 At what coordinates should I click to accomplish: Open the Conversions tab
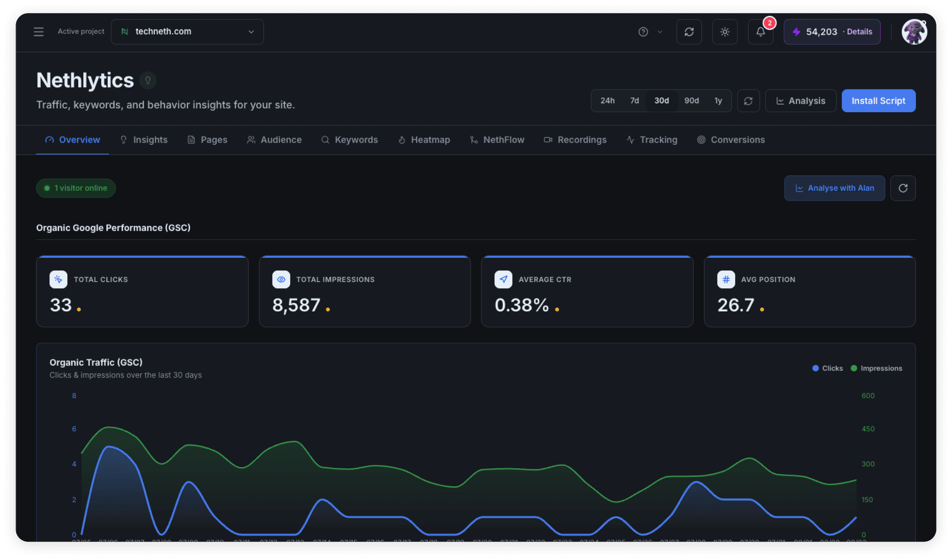click(x=731, y=140)
